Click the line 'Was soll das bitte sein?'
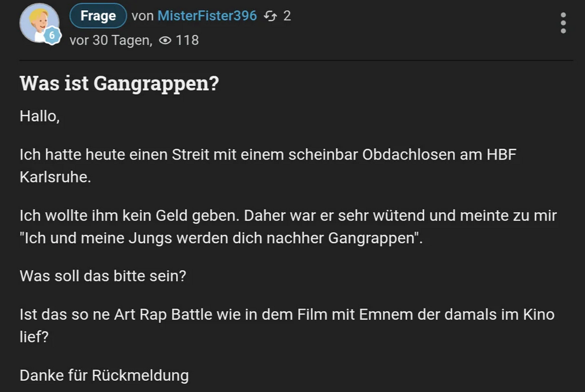The image size is (585, 392). point(103,275)
